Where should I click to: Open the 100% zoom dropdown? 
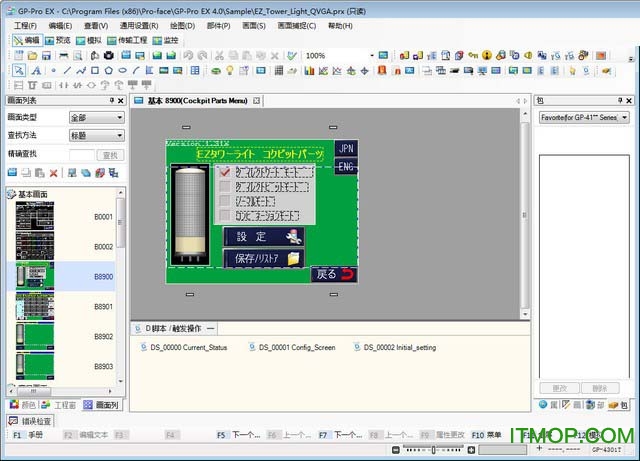point(372,56)
